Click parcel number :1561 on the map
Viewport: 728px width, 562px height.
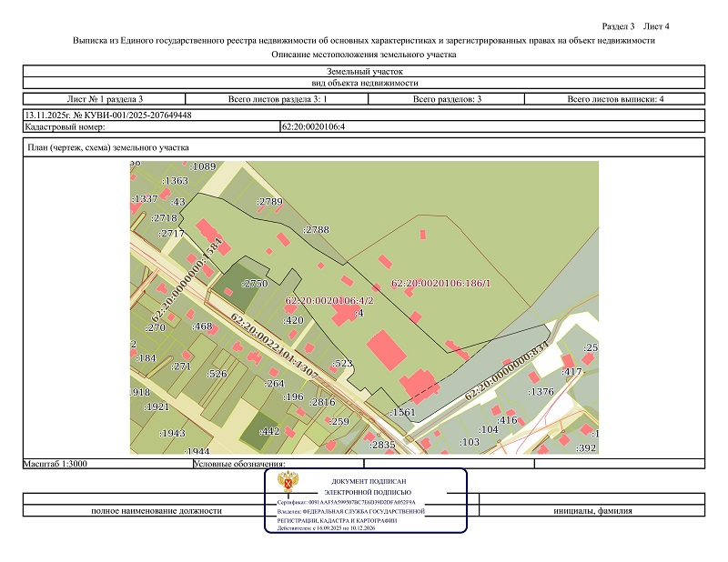401,413
